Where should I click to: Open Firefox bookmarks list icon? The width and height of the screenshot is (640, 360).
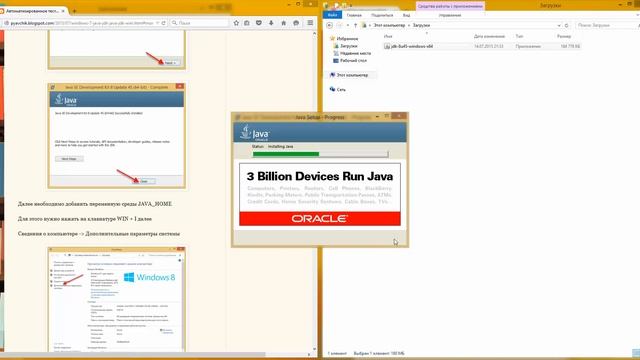(247, 23)
